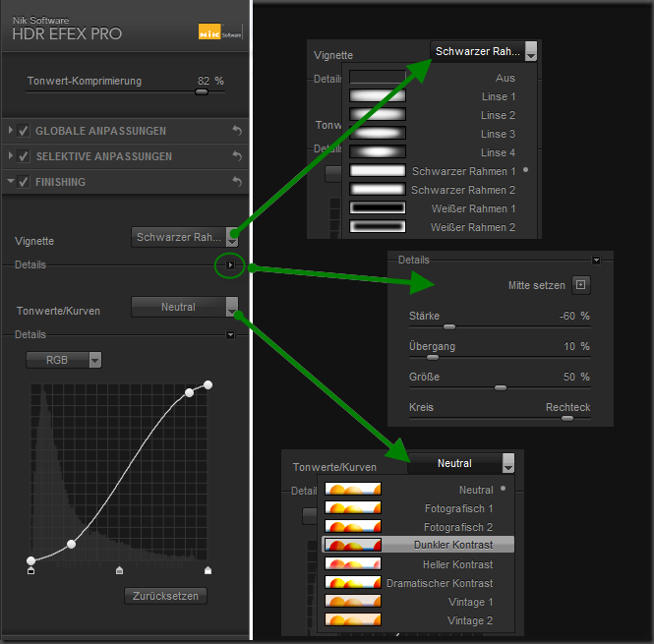Viewport: 654px width, 644px height.
Task: Open the Vignette dropdown in the left panel
Action: click(x=185, y=237)
